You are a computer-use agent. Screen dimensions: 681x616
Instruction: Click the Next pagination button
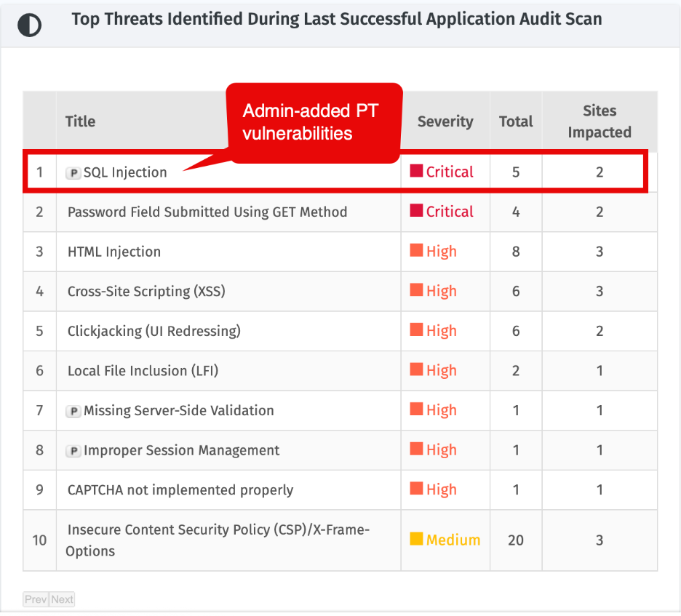point(62,599)
